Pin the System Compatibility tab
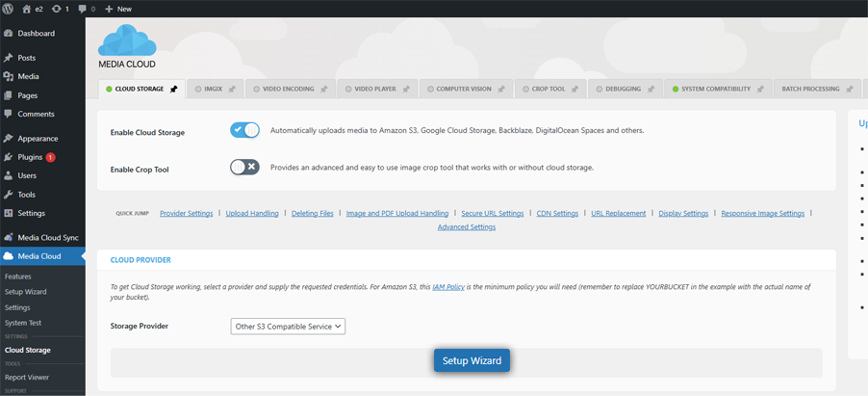 [x=760, y=89]
